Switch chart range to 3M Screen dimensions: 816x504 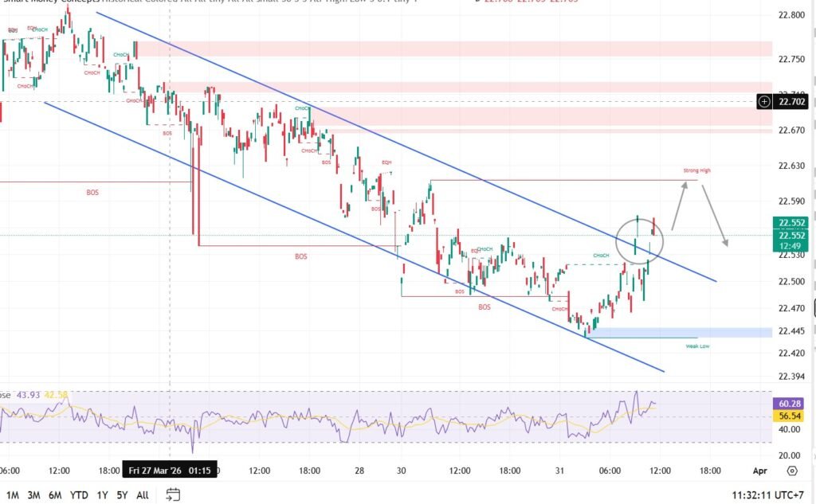click(33, 494)
